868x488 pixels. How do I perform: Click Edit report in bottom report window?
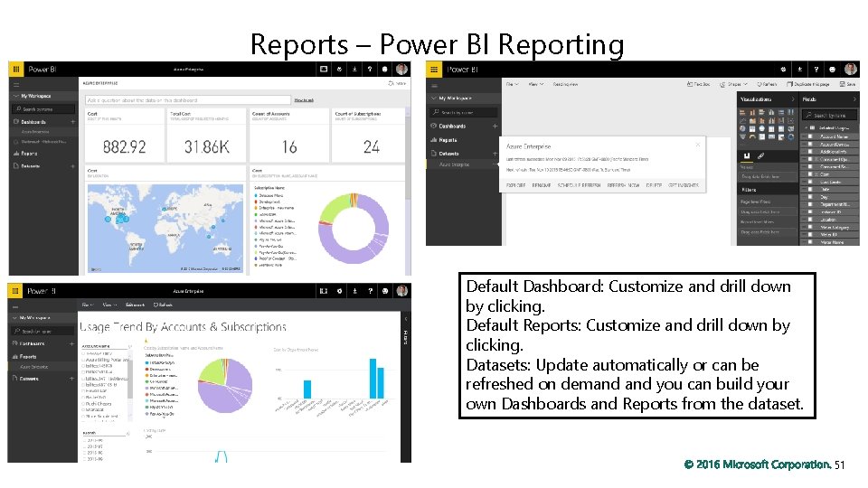point(135,305)
